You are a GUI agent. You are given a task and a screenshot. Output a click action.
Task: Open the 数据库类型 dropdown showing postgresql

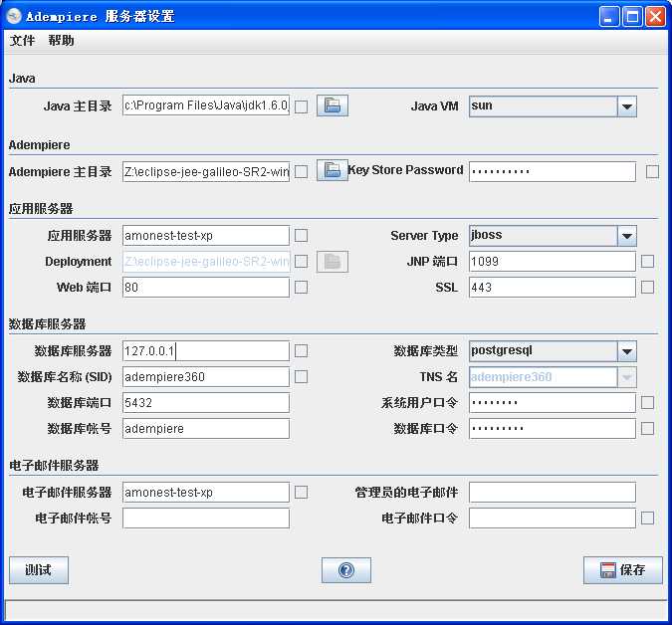tap(553, 351)
